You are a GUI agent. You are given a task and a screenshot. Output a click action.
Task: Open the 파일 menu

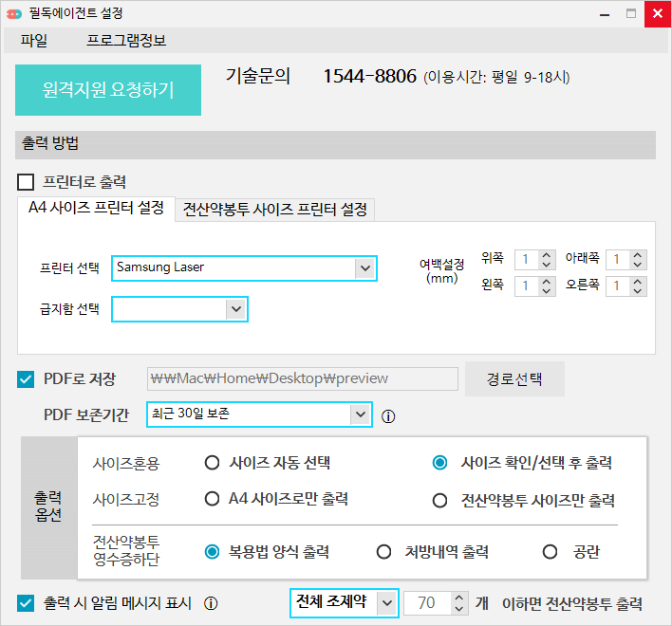pos(33,41)
